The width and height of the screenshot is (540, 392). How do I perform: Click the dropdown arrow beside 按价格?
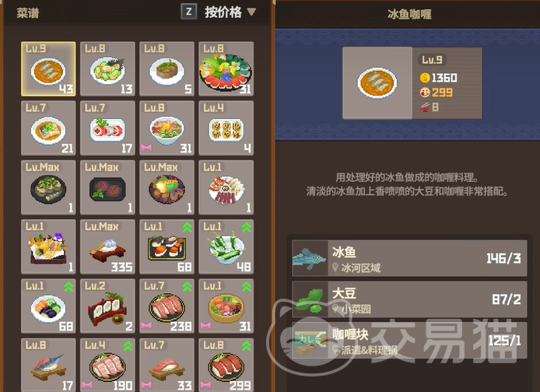[252, 12]
